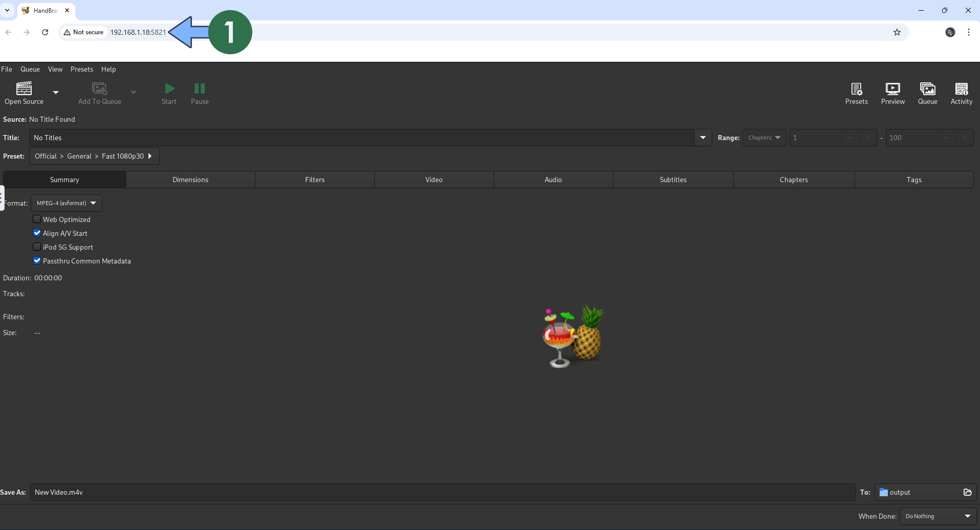Switch to the Video tab
Screen dimensions: 980x530
point(434,180)
